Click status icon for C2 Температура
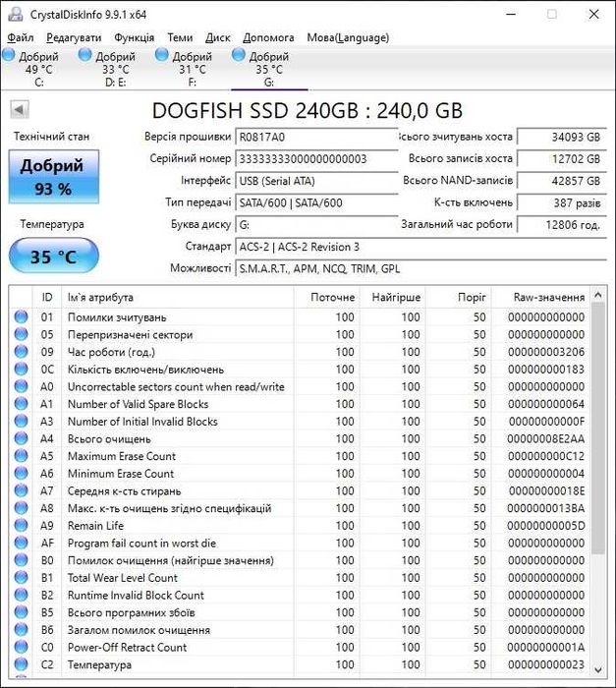This screenshot has height=688, width=616. (x=21, y=664)
